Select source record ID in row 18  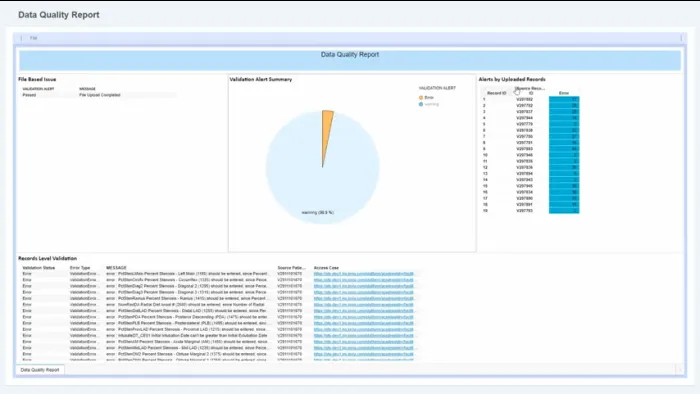[x=525, y=204]
